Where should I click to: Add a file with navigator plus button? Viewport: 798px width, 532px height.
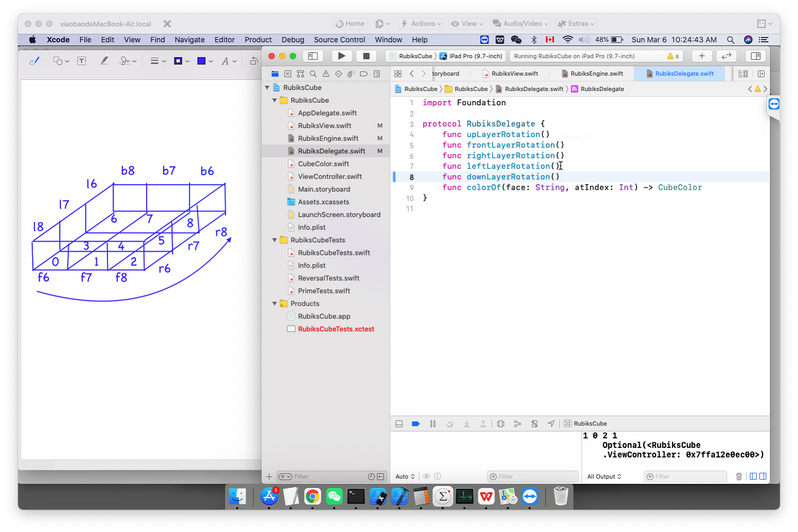coord(269,476)
